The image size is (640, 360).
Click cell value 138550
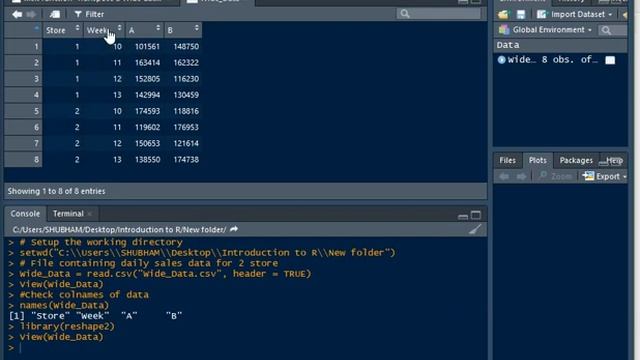pos(147,160)
